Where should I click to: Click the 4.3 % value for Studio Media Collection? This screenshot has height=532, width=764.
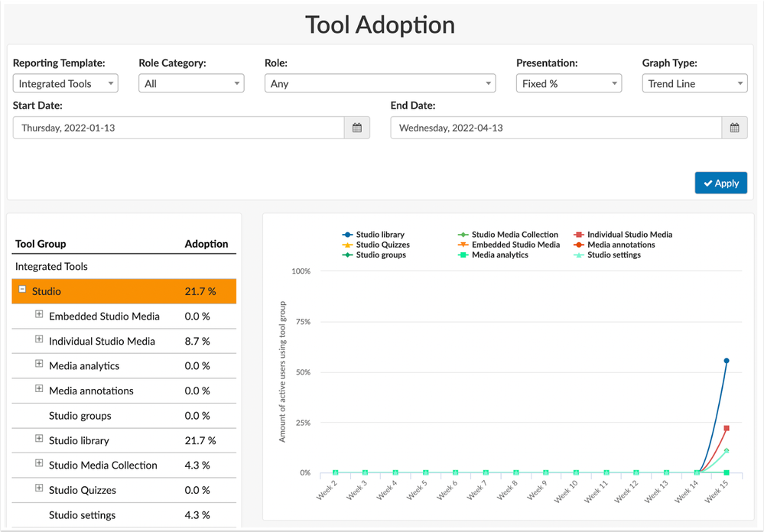(197, 465)
